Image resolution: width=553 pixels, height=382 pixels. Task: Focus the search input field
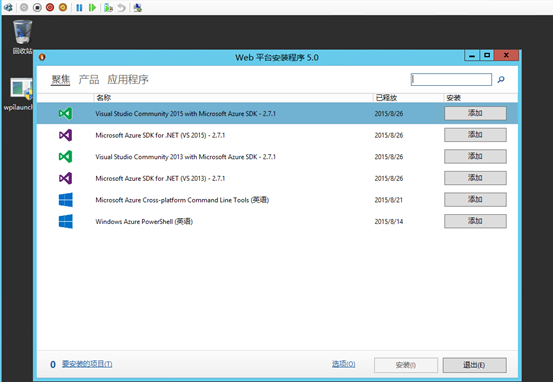coord(451,79)
